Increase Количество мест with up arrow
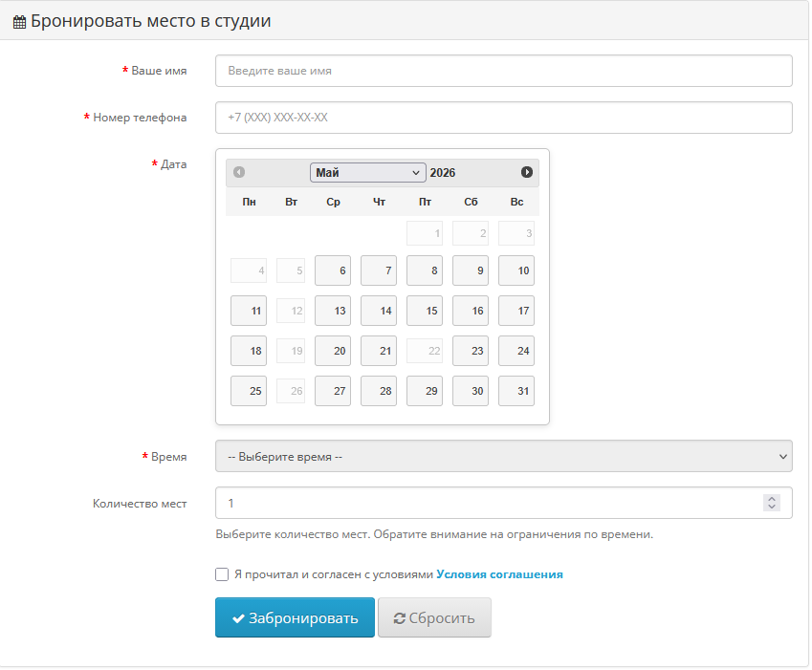The image size is (812, 670). [772, 499]
